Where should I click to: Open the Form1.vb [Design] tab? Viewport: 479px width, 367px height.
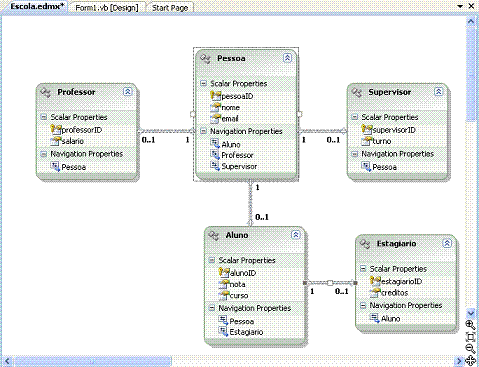tap(107, 8)
